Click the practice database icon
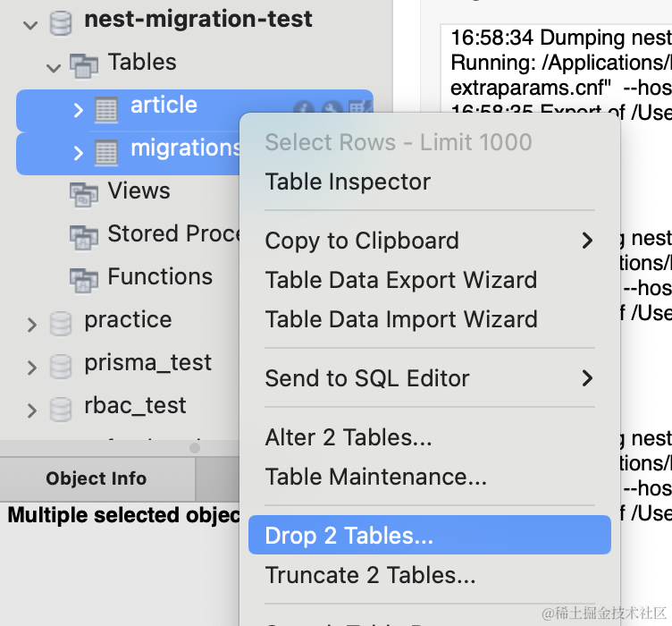 (61, 322)
